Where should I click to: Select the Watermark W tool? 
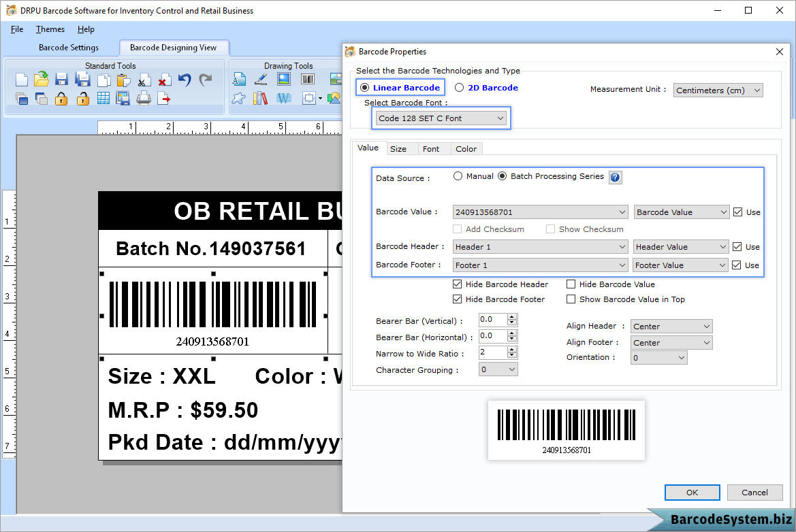point(284,98)
